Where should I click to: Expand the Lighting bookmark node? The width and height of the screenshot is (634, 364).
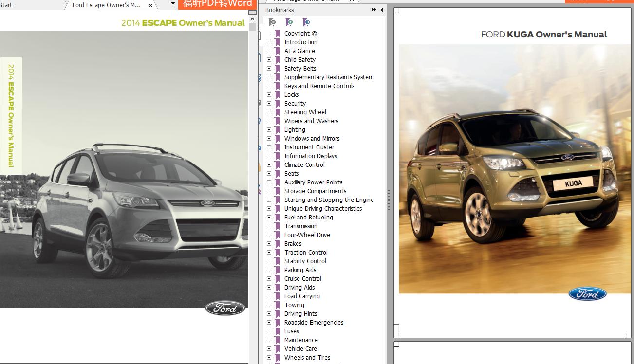(269, 130)
